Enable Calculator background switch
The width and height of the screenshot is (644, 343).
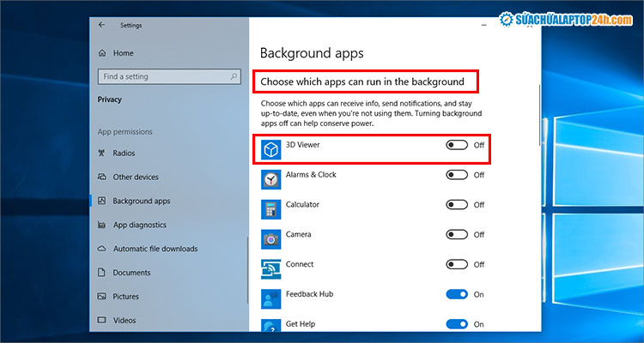[x=457, y=205]
